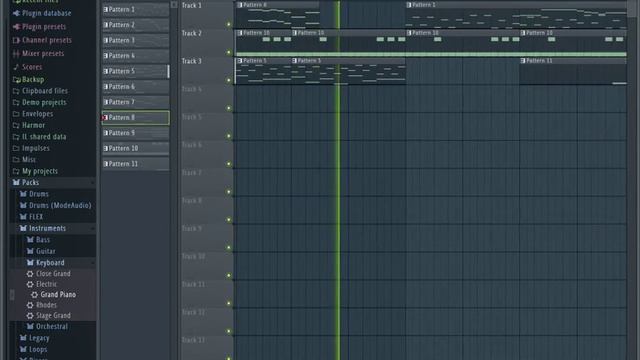This screenshot has width=640, height=360.
Task: Click the Stage Grand preset icon
Action: (x=30, y=316)
